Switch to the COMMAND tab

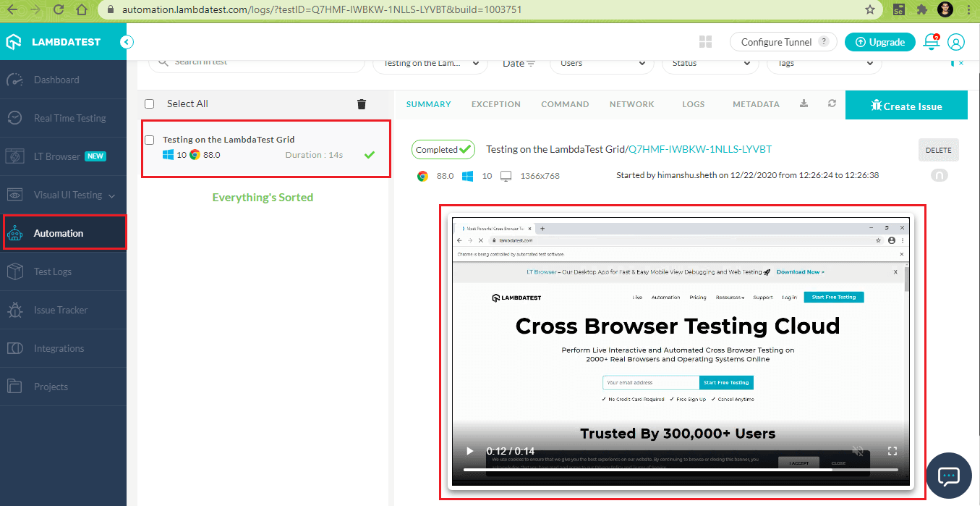pyautogui.click(x=565, y=104)
